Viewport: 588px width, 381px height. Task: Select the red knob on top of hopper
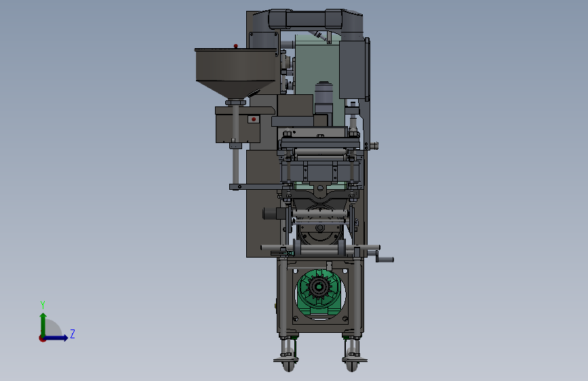click(235, 46)
